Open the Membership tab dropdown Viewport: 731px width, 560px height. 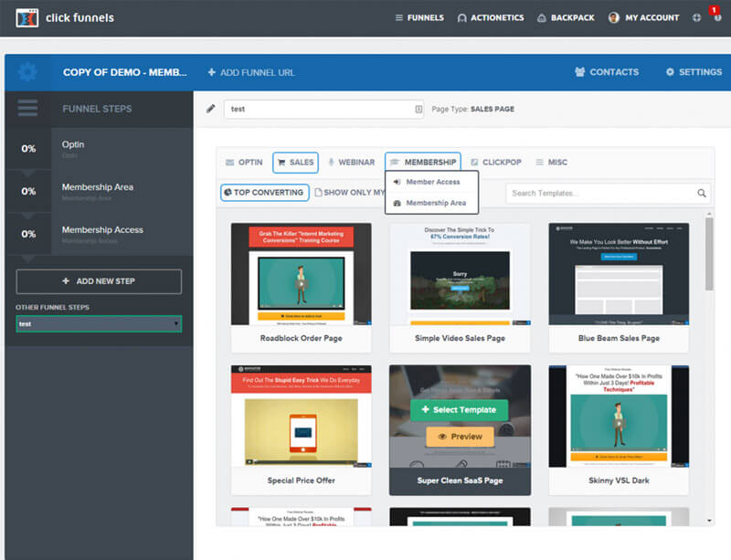(423, 162)
